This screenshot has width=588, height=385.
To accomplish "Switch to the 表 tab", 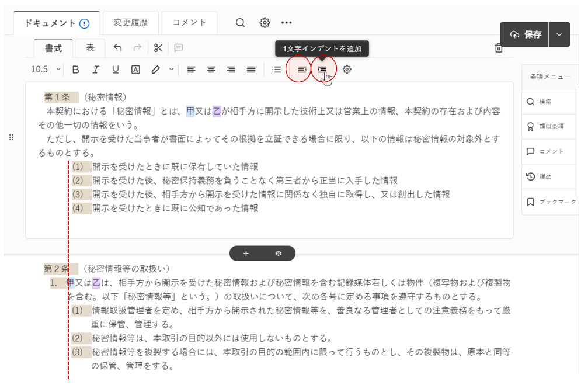I will click(90, 48).
